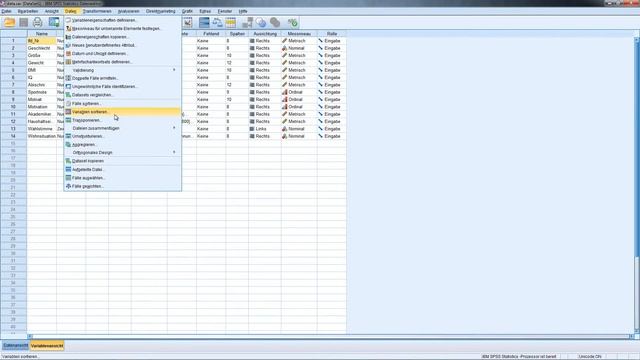Click the Eingabe role cell in IQ row
The height and width of the screenshot is (360, 640).
coord(332,78)
